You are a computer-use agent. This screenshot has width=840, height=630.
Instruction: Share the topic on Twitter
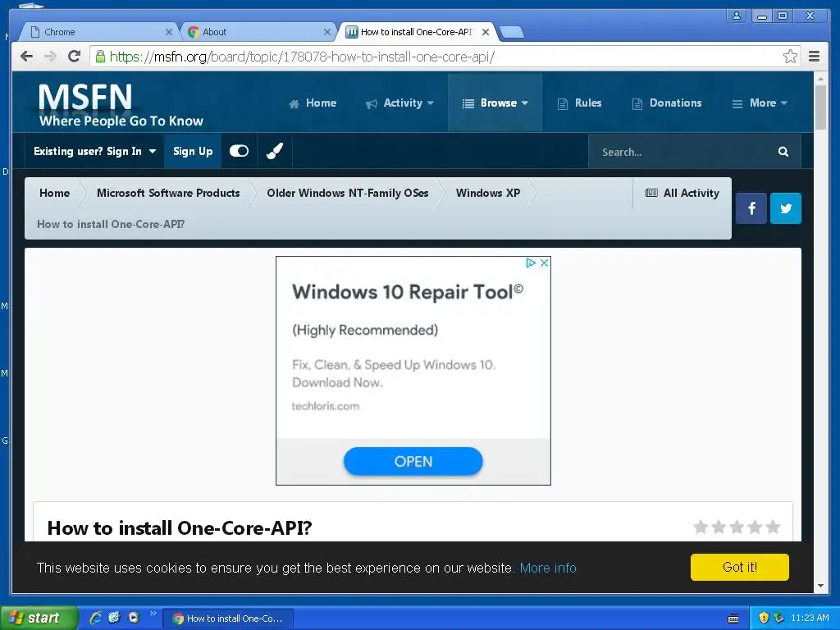coord(786,208)
